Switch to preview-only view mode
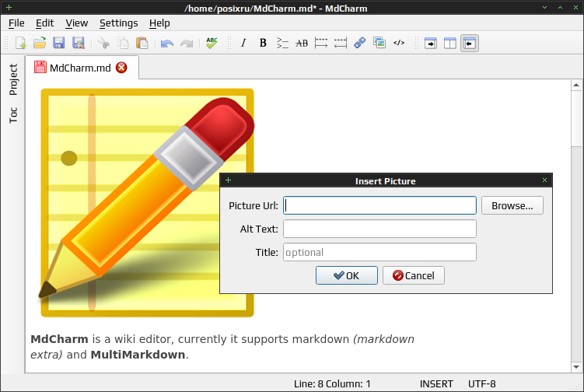Viewport: 584px width, 392px height. [x=469, y=44]
